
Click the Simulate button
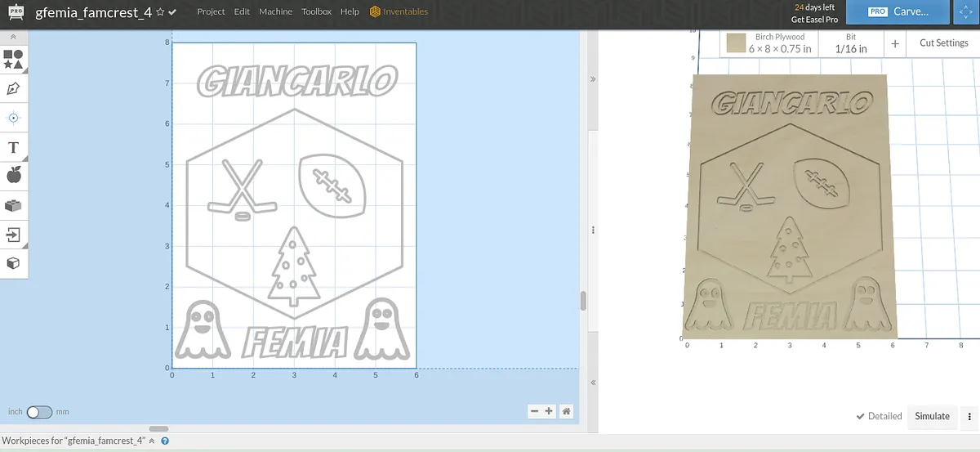(x=932, y=416)
